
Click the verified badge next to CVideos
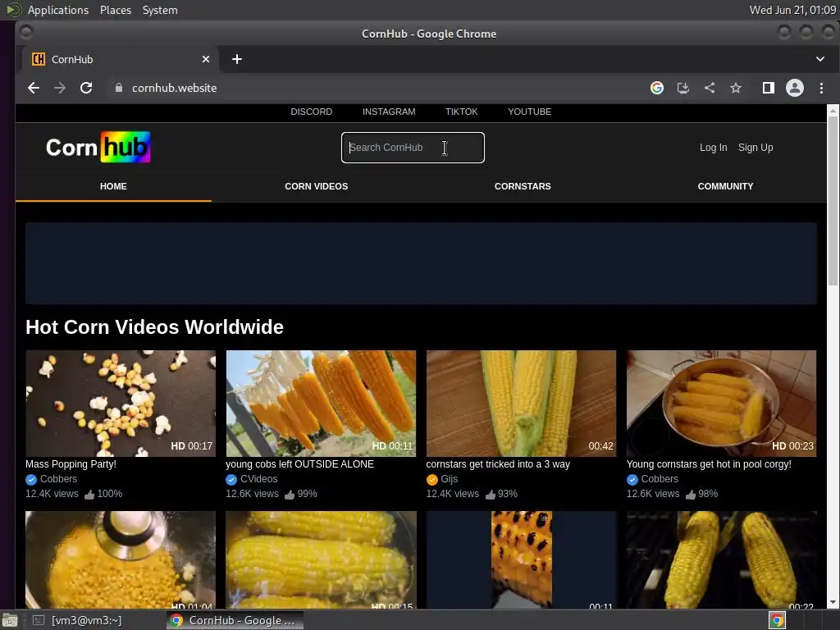tap(231, 479)
